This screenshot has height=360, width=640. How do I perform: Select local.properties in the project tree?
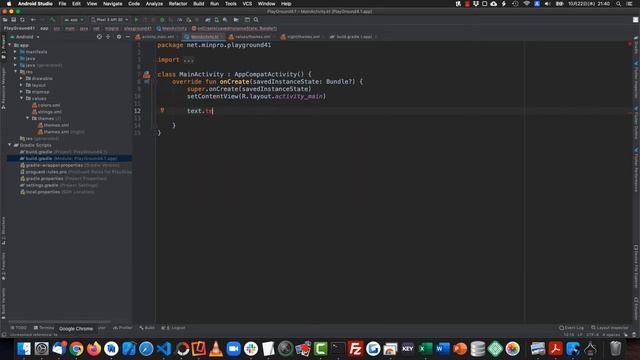point(57,192)
